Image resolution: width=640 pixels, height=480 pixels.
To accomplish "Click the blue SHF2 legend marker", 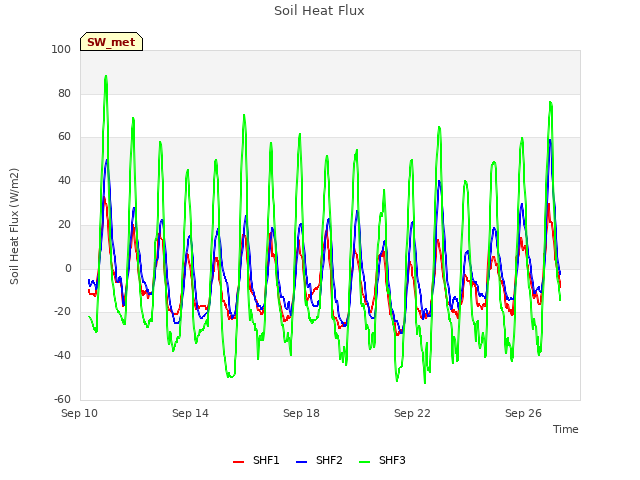I will pos(301,462).
